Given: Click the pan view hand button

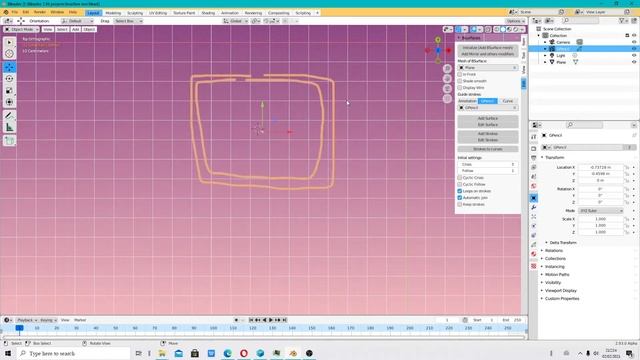Looking at the screenshot, I should pos(447,79).
